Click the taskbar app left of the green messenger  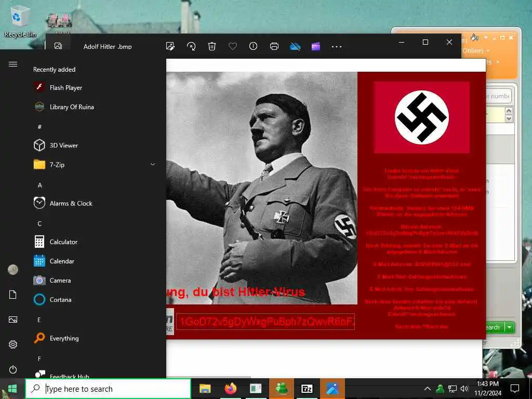256,389
